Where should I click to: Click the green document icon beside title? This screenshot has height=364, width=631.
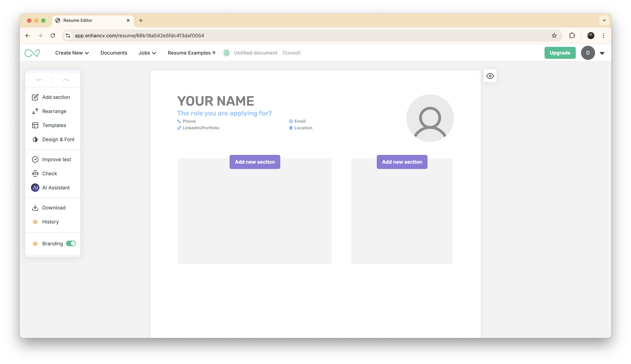pos(226,53)
